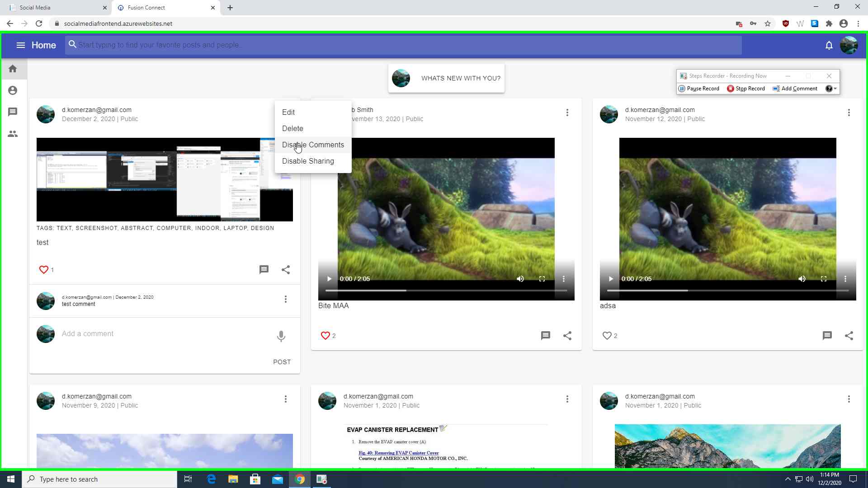Unlike the 'Bite MAA' post heart
Screen dimensions: 868x488
click(x=325, y=336)
